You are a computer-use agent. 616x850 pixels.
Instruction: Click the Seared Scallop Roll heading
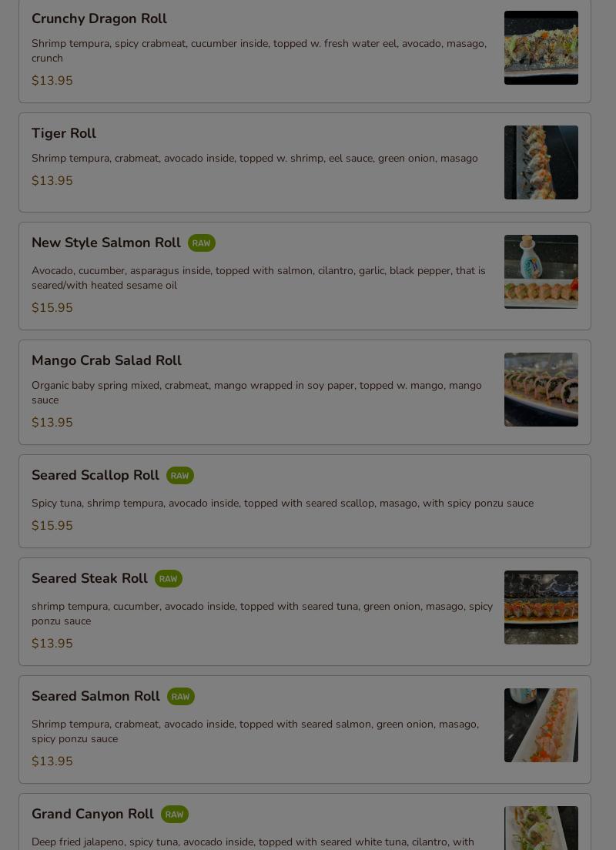coord(95,475)
